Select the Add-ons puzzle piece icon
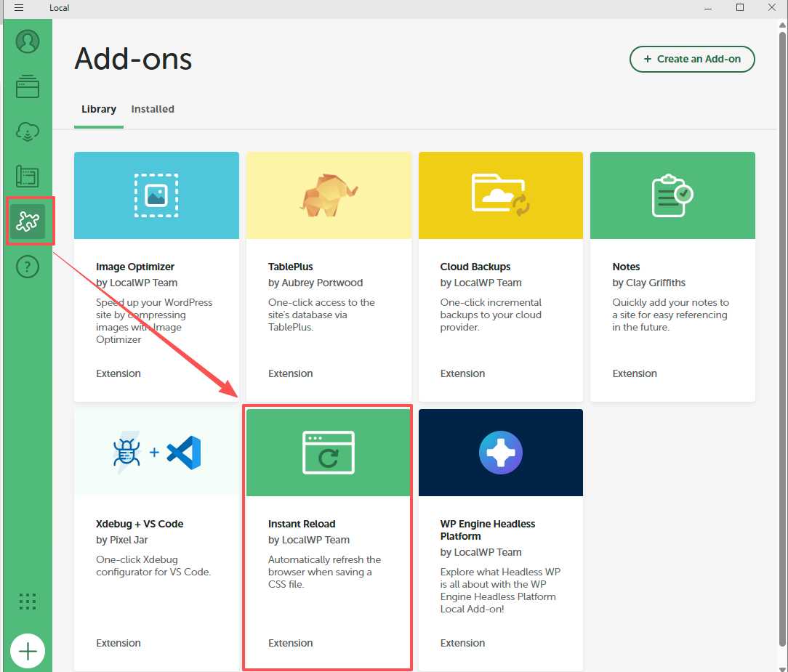The width and height of the screenshot is (788, 672). point(28,222)
